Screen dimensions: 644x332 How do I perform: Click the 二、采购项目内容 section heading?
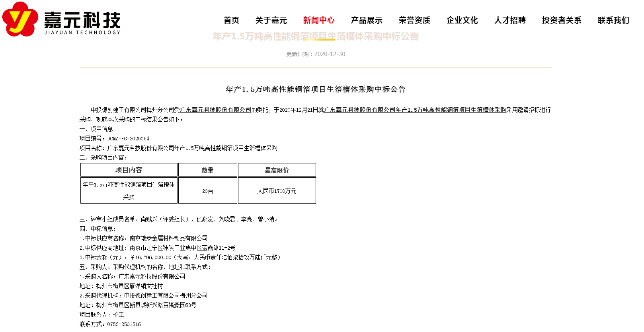click(x=103, y=157)
